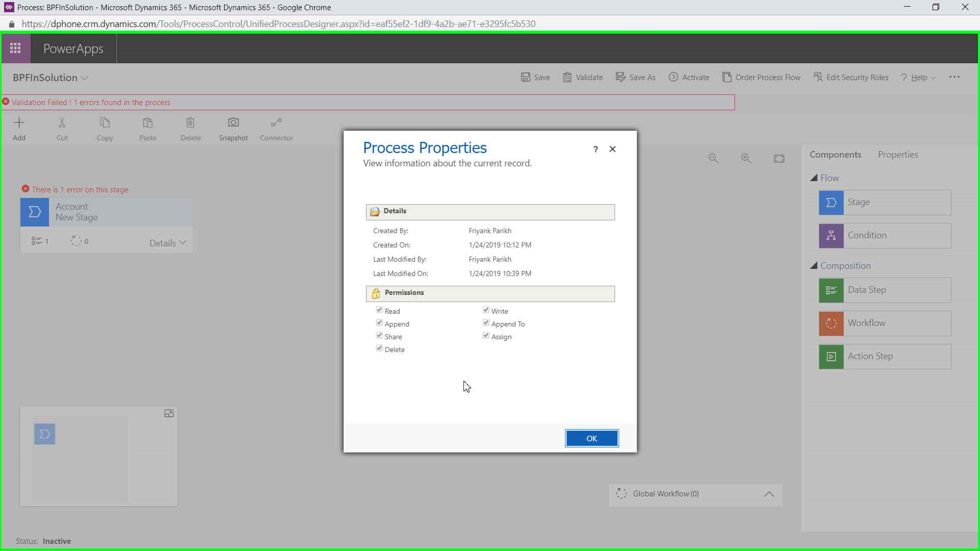980x551 pixels.
Task: Click the OK button
Action: [x=592, y=438]
